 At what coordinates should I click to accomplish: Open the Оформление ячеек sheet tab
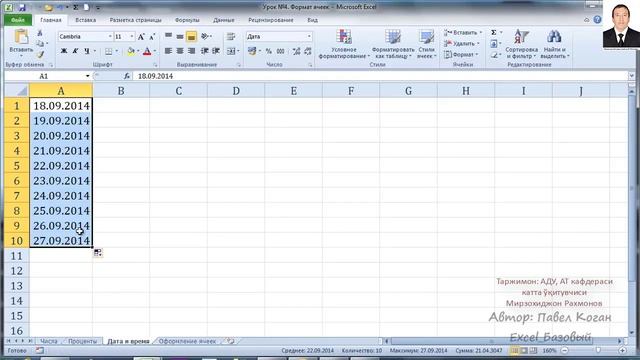[x=187, y=341]
